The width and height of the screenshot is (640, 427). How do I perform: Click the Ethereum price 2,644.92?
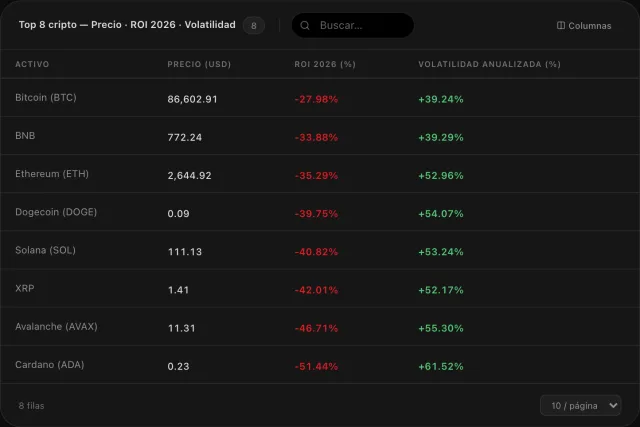click(x=189, y=176)
